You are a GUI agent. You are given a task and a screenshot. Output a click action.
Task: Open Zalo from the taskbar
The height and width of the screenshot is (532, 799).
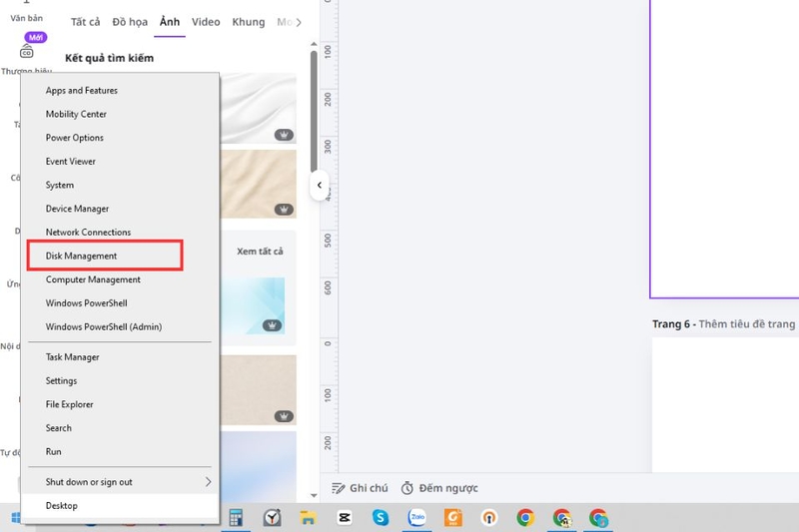click(416, 518)
